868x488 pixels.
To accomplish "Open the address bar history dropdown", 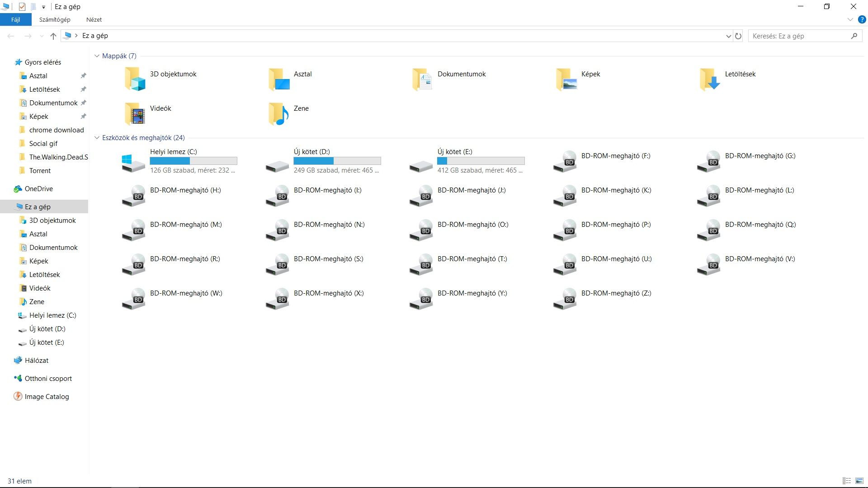I will click(x=728, y=36).
